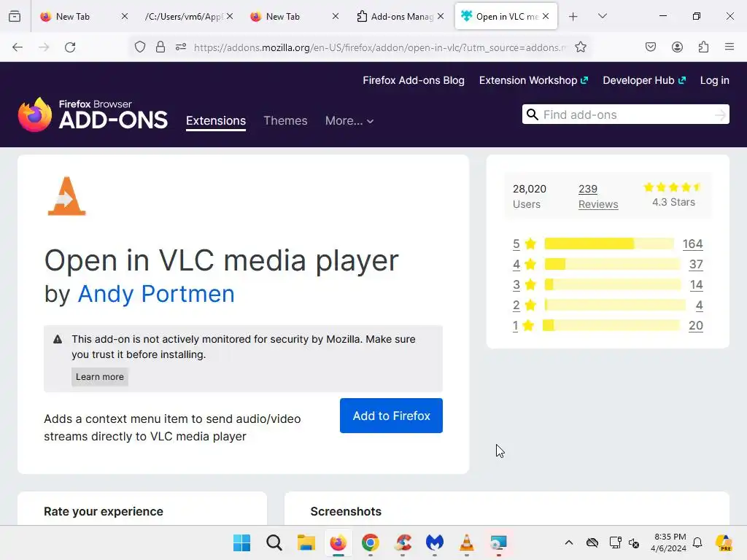Open the 14 three-star reviews count

[x=696, y=285]
